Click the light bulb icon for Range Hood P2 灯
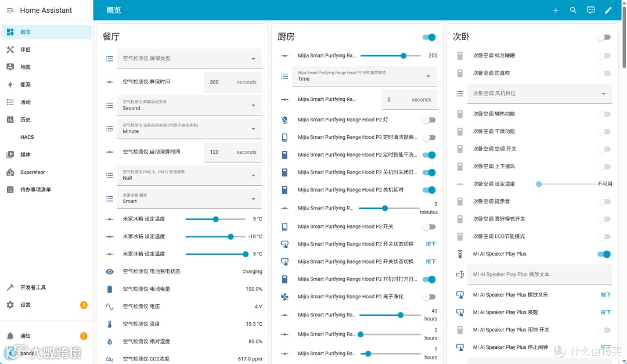This screenshot has width=627, height=364. (284, 120)
